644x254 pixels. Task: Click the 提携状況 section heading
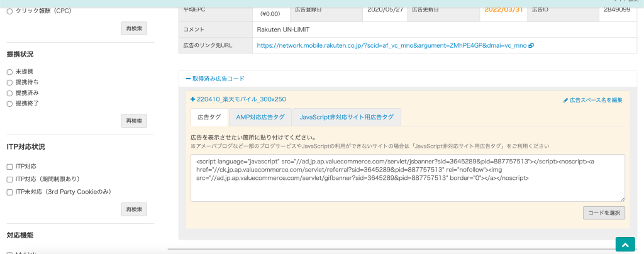coord(20,54)
